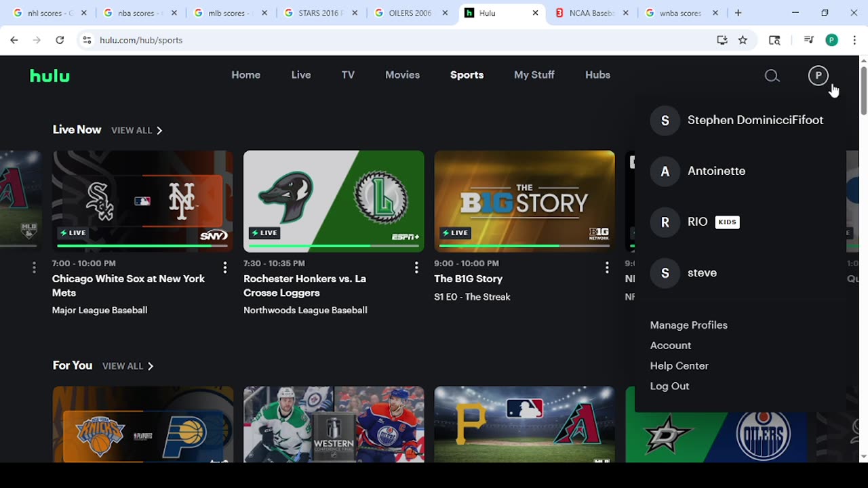Screen dimensions: 868x488
Task: Open Account from profile menu
Action: [x=670, y=346]
